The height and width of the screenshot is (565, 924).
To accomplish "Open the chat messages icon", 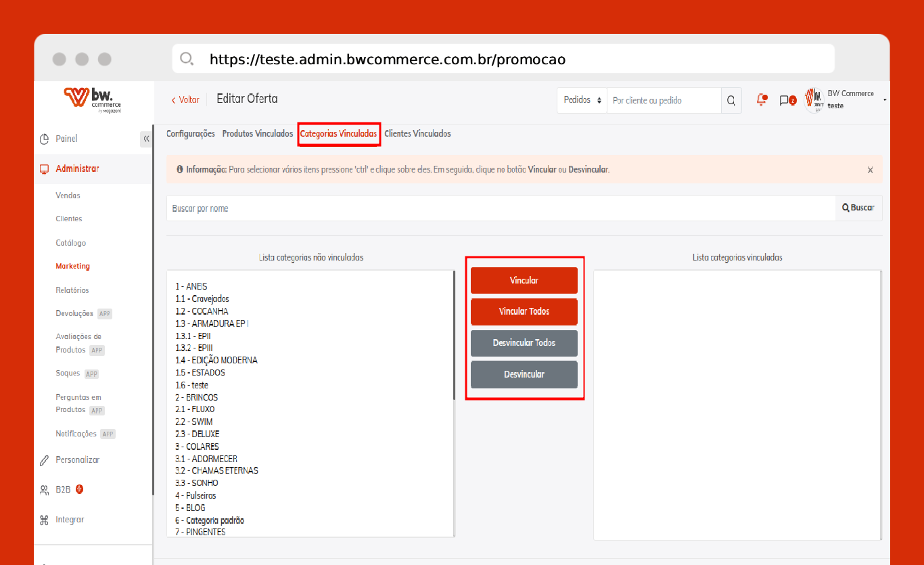I will [785, 100].
